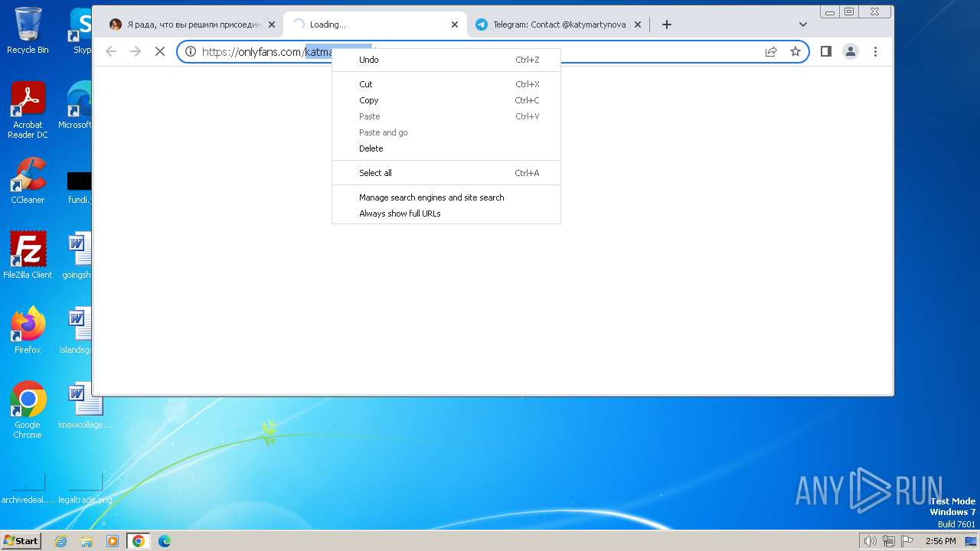Launch Firefox from the desktop
Viewport: 980px width, 551px height.
coord(28,331)
